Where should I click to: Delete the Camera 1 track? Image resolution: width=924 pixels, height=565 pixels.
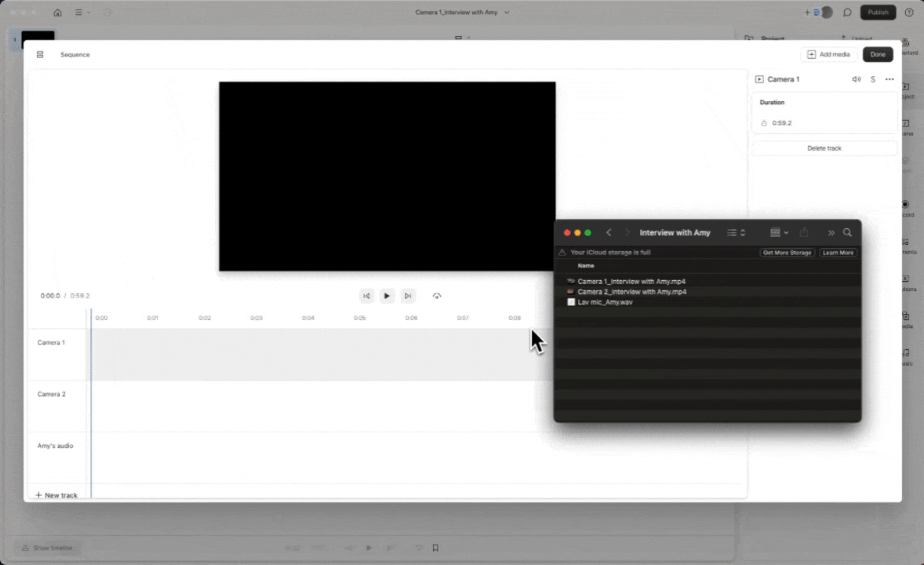pos(824,148)
